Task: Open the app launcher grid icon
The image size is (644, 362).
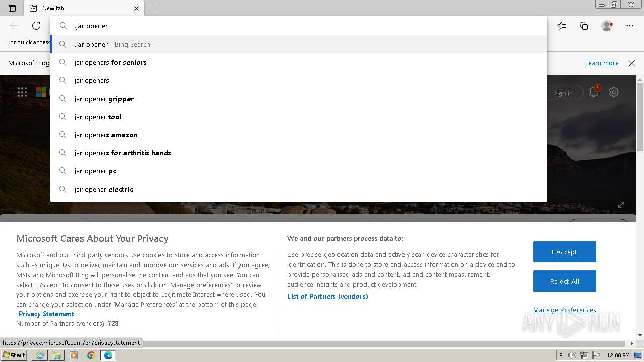Action: click(22, 92)
